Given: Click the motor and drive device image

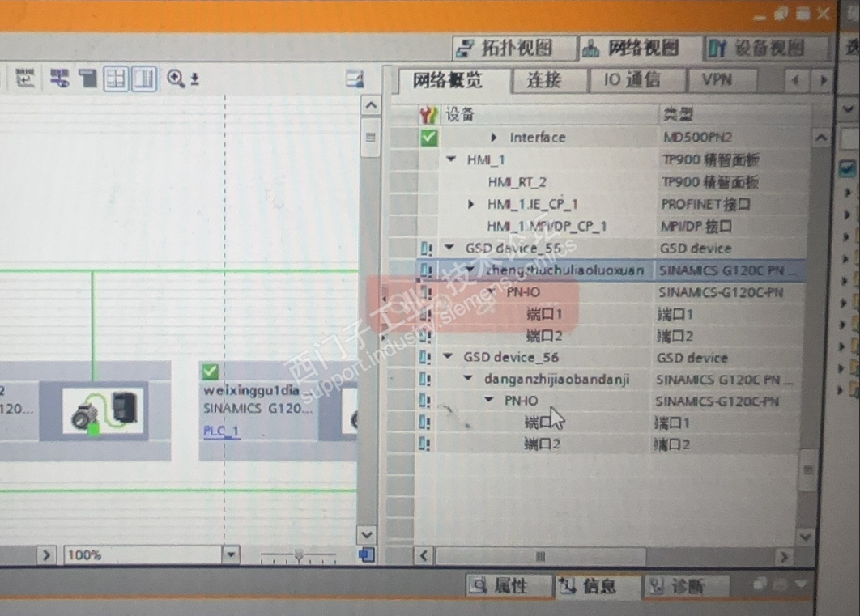Looking at the screenshot, I should tap(104, 411).
